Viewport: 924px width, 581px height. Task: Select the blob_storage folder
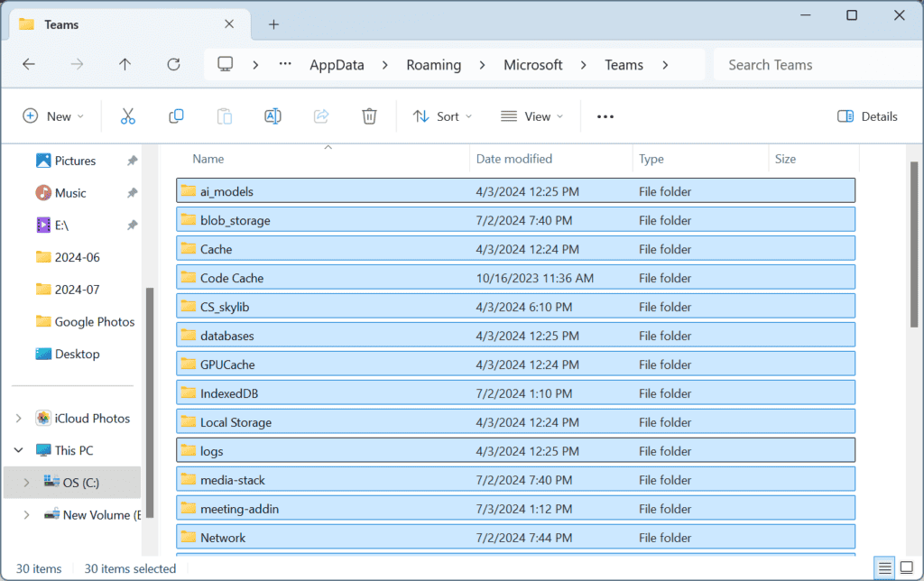515,220
